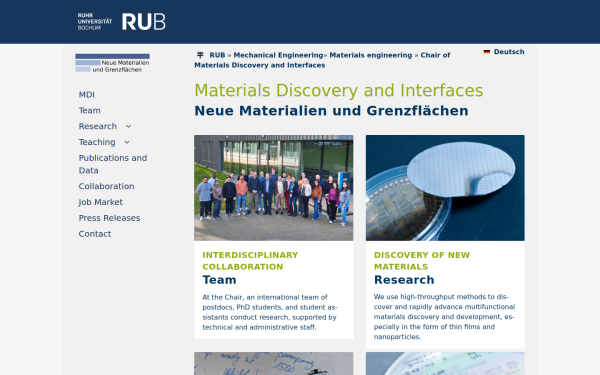600x375 pixels.
Task: Click Neue Materialien und Grenzflächen heading
Action: pos(331,111)
